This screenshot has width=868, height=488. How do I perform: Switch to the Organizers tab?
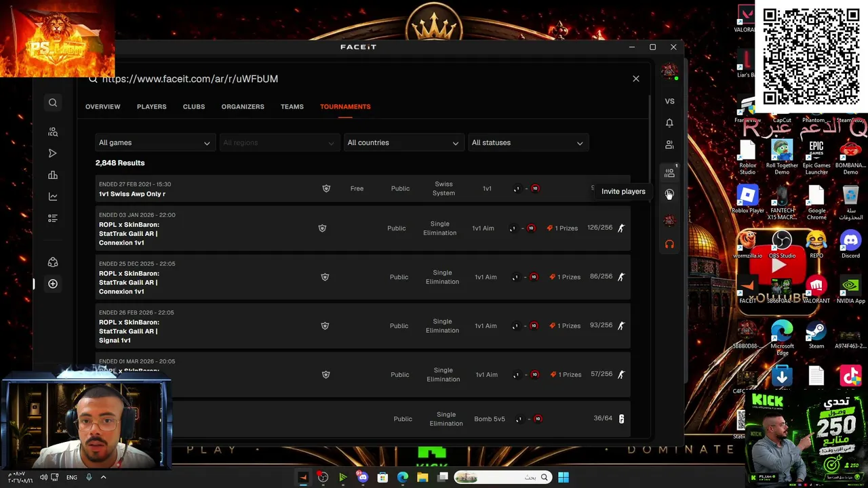pos(243,106)
